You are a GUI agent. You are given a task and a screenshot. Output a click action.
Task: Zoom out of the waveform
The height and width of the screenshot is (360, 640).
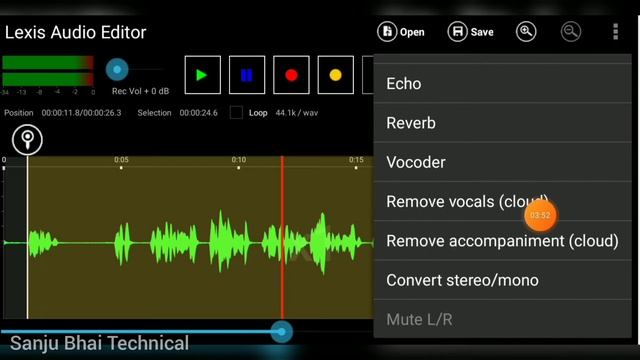(571, 32)
